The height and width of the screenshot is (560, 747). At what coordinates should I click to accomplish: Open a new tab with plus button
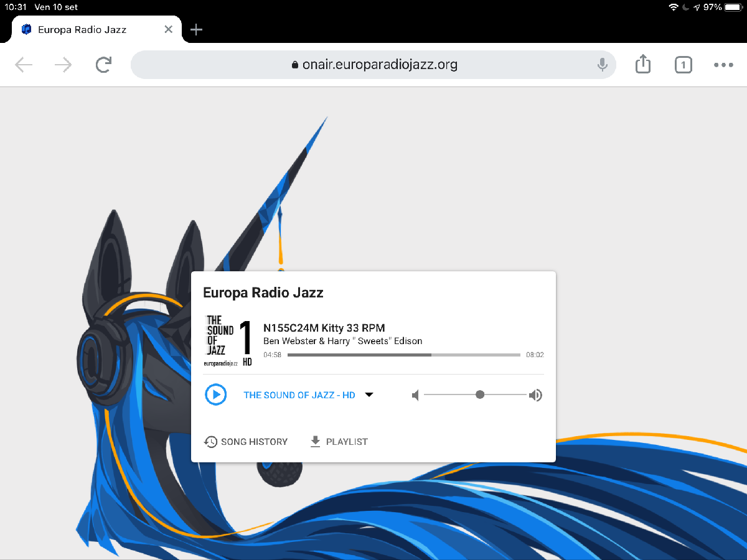coord(196,29)
